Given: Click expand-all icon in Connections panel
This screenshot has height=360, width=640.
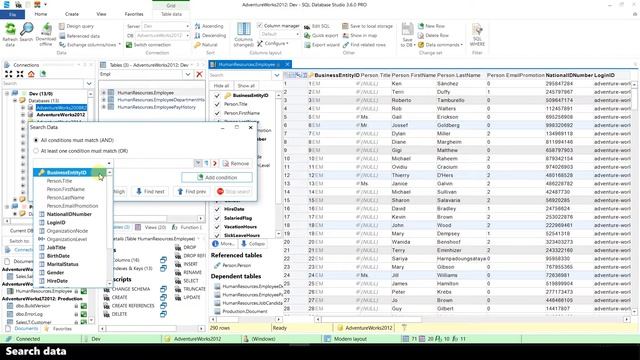Looking at the screenshot, I should (9, 74).
